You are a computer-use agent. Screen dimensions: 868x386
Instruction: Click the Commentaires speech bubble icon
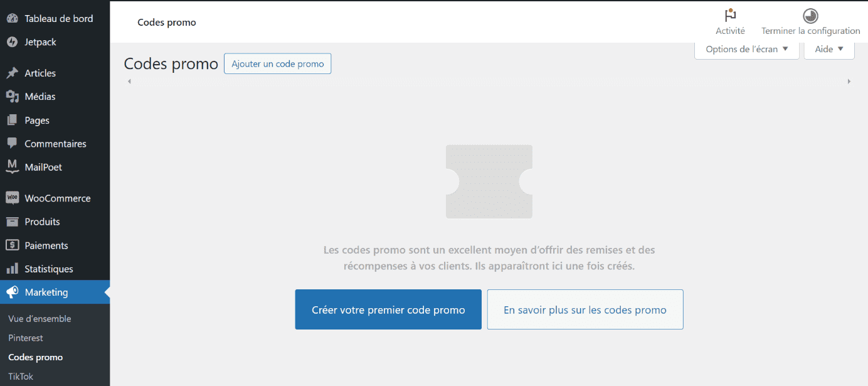(x=12, y=144)
